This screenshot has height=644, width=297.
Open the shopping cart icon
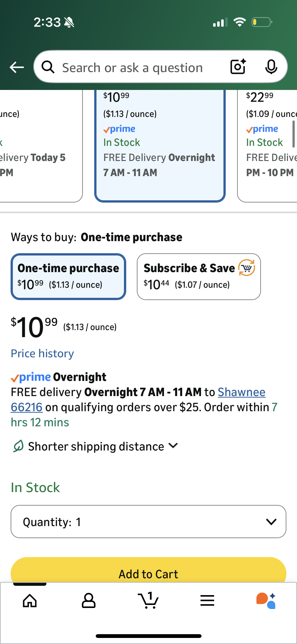click(x=148, y=601)
